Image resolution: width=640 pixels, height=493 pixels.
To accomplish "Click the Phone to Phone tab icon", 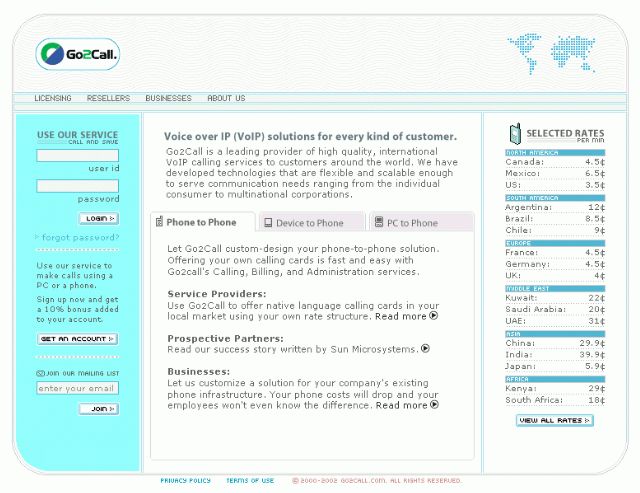I will pos(160,222).
